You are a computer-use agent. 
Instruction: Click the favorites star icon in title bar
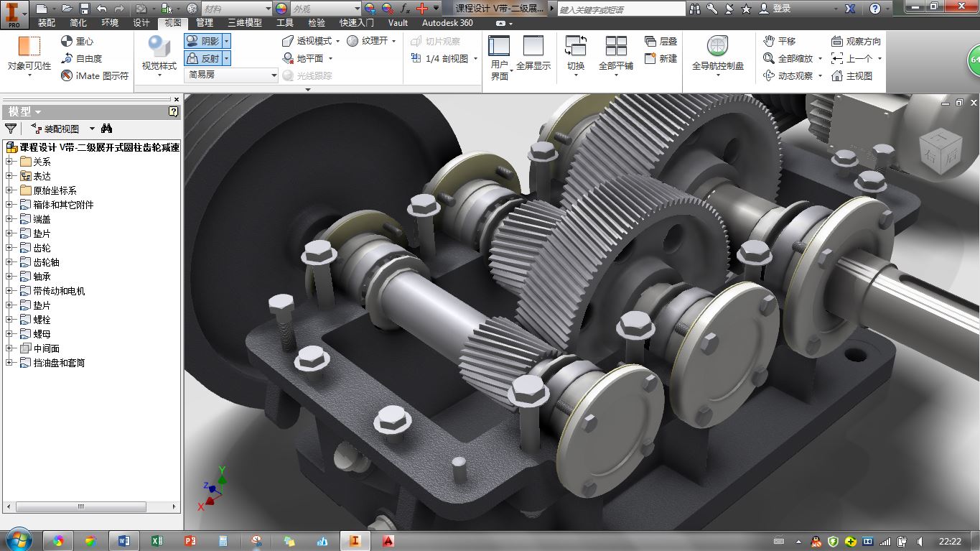[746, 9]
